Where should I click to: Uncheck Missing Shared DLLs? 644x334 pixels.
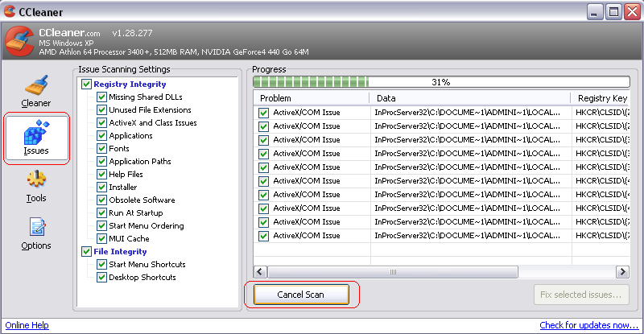click(101, 97)
